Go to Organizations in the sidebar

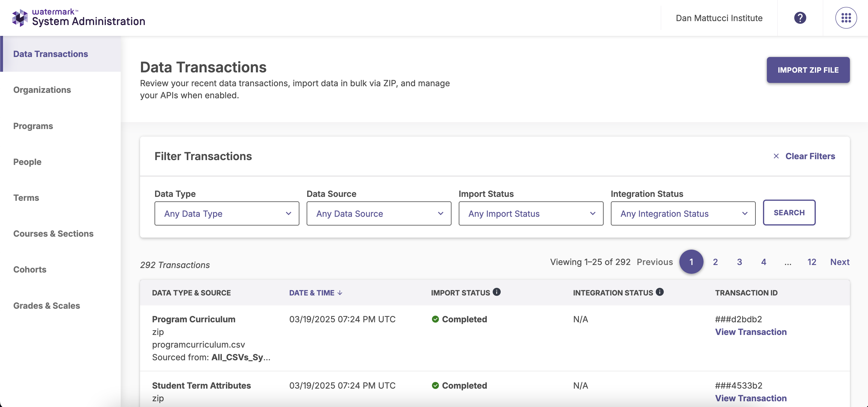42,90
